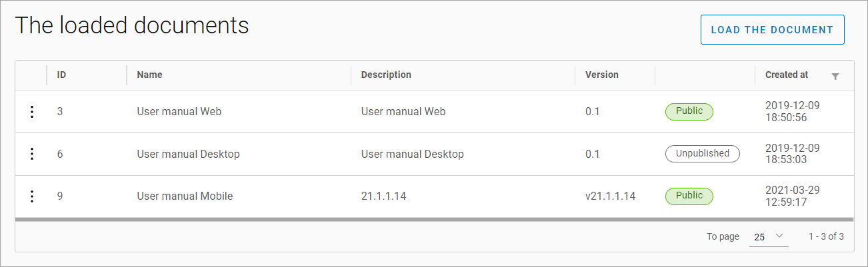
Task: Click the Public badge for User manual Mobile
Action: pyautogui.click(x=689, y=196)
